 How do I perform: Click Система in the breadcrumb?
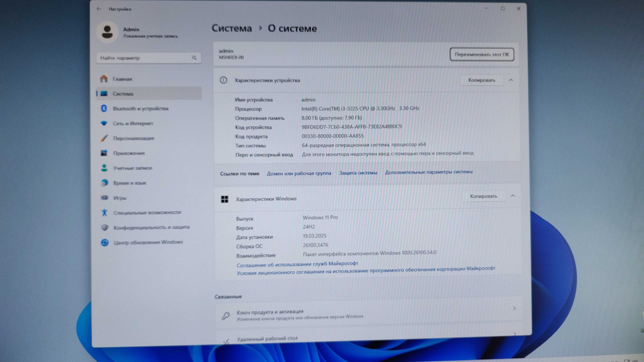pos(232,28)
